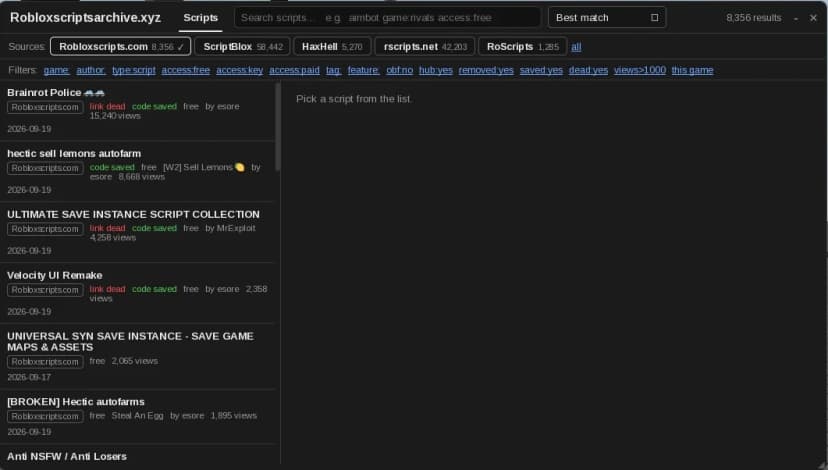
Task: Click Robloxscripts.com badge under Brainrot Police
Action: click(45, 107)
